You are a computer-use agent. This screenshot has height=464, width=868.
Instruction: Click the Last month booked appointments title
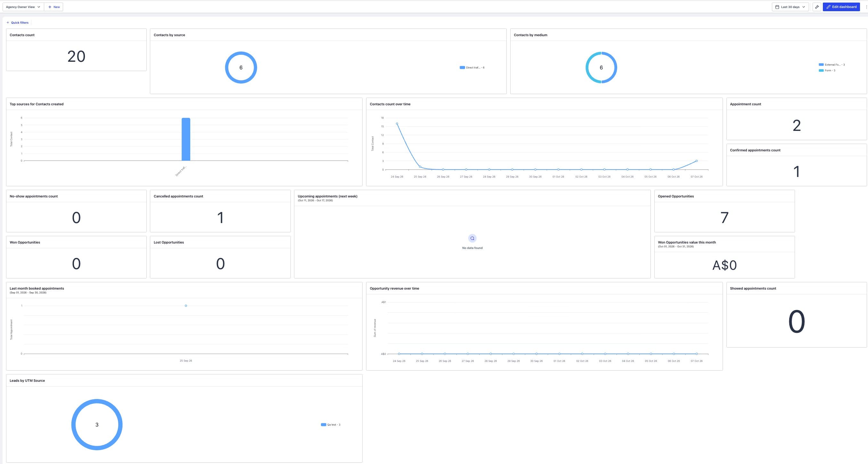pos(37,289)
